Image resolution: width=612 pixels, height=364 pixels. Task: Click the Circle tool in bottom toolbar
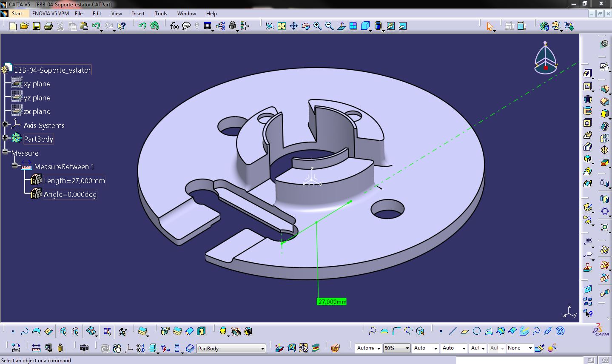click(477, 331)
